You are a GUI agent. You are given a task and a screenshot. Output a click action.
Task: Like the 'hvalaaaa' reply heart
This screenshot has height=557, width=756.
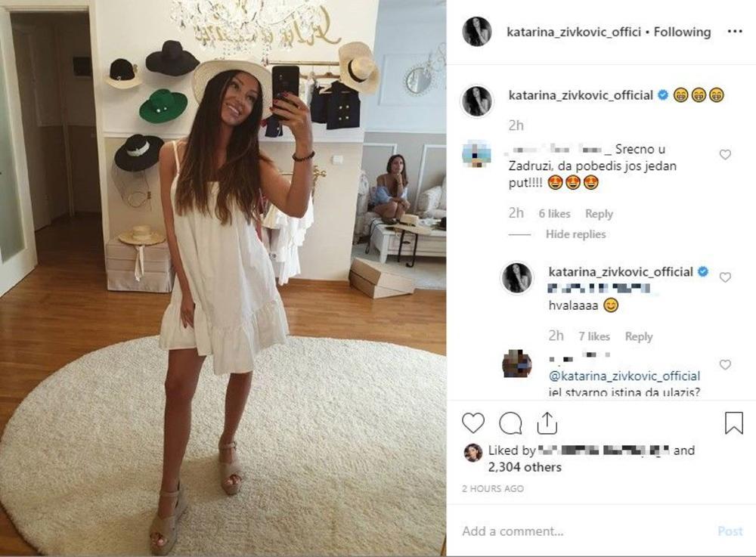[725, 277]
